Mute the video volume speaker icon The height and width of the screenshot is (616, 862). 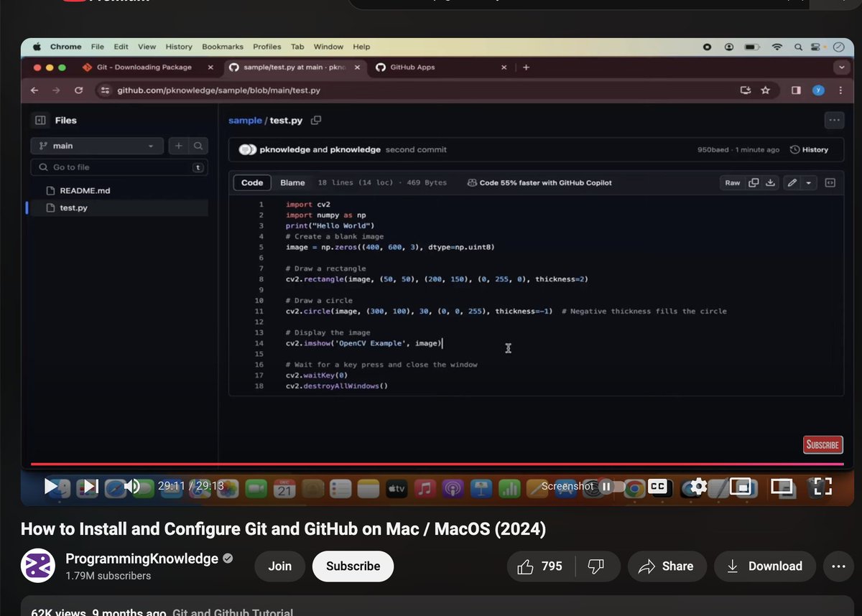tap(131, 486)
